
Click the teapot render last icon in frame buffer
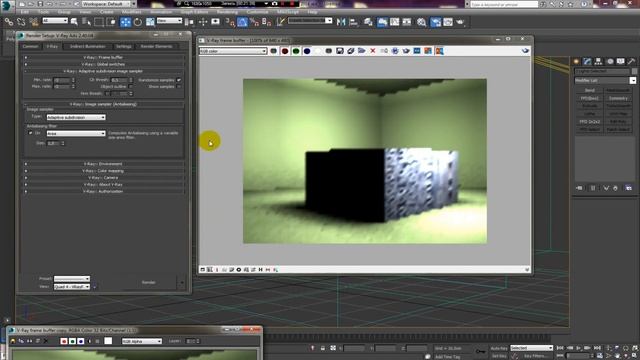point(525,51)
